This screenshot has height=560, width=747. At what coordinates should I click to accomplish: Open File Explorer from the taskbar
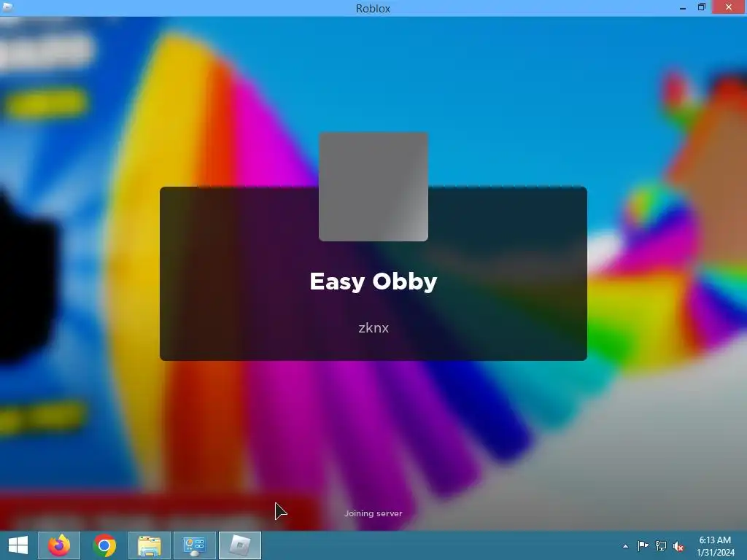coord(150,545)
